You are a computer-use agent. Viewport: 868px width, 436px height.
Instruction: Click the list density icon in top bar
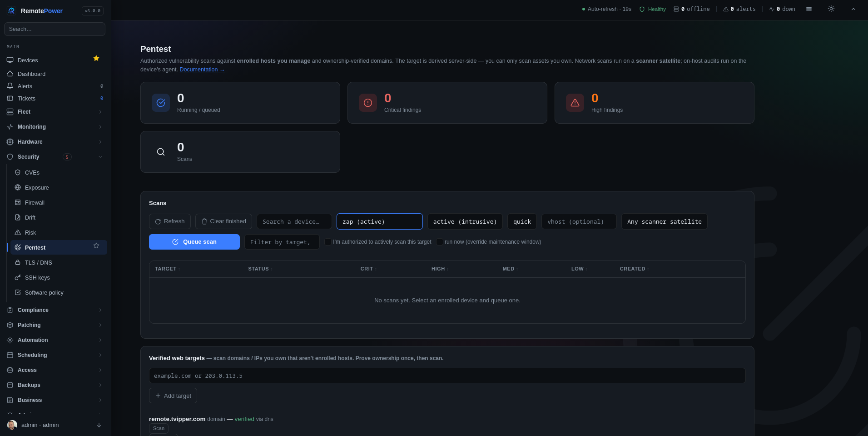pos(809,9)
